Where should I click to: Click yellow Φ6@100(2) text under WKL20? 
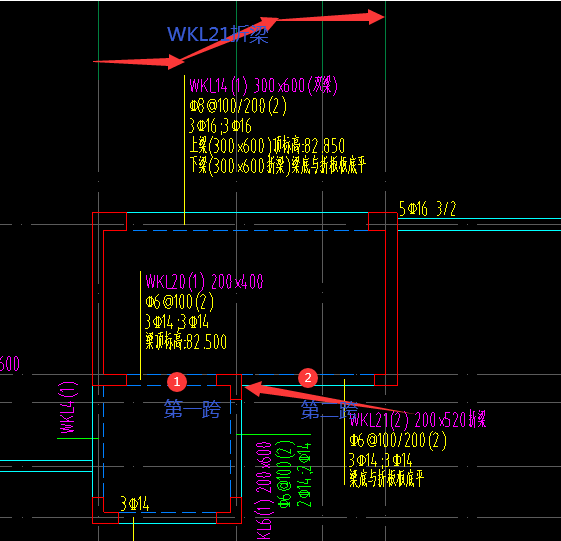tap(180, 302)
